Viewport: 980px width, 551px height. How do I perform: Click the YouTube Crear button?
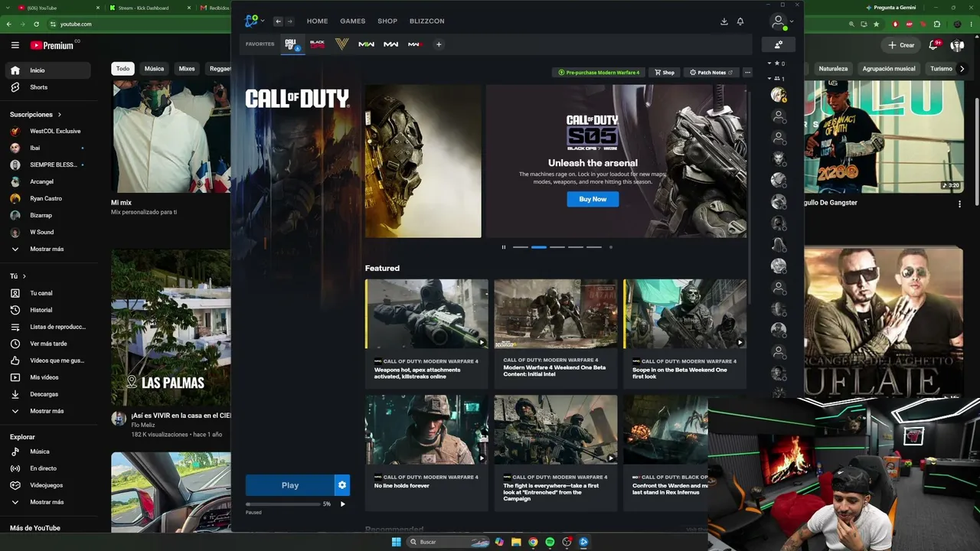click(x=901, y=45)
